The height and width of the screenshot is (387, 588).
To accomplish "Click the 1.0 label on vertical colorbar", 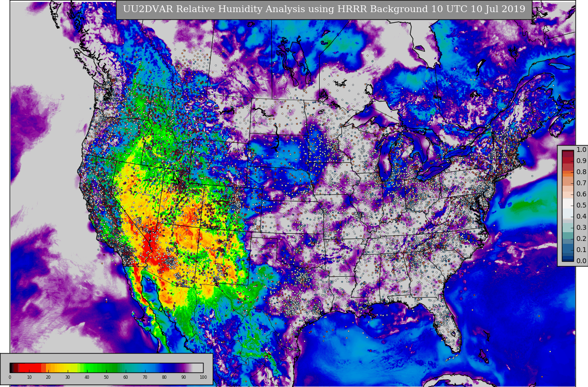I will tap(581, 150).
